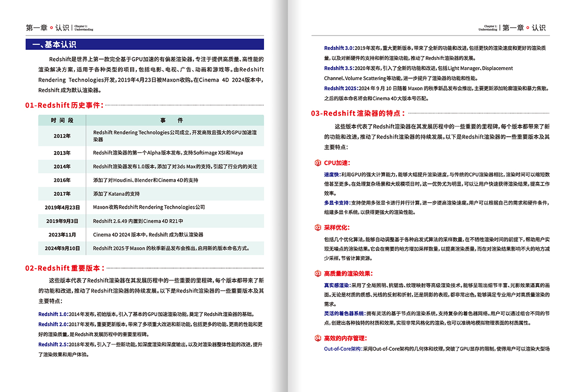Click the 03-Redshift 渲染器的特点 heading

click(x=358, y=114)
